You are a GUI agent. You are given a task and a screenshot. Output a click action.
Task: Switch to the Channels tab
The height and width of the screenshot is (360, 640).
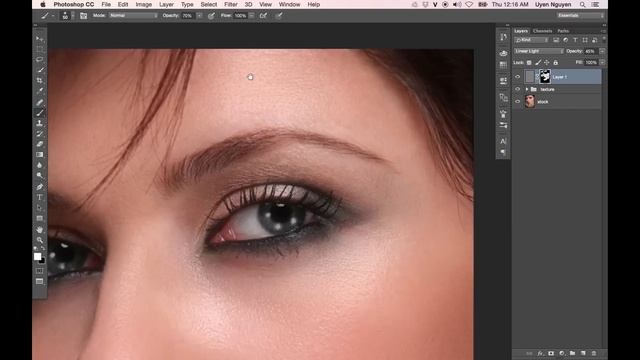click(x=542, y=31)
